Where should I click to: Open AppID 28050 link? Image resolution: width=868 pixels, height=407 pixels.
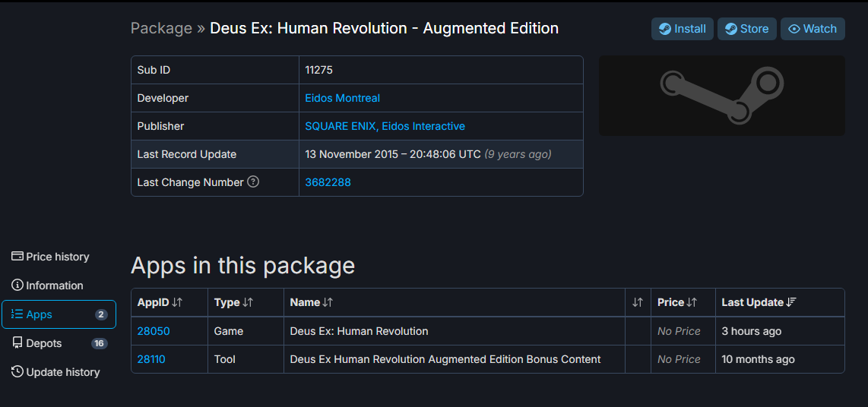(154, 331)
